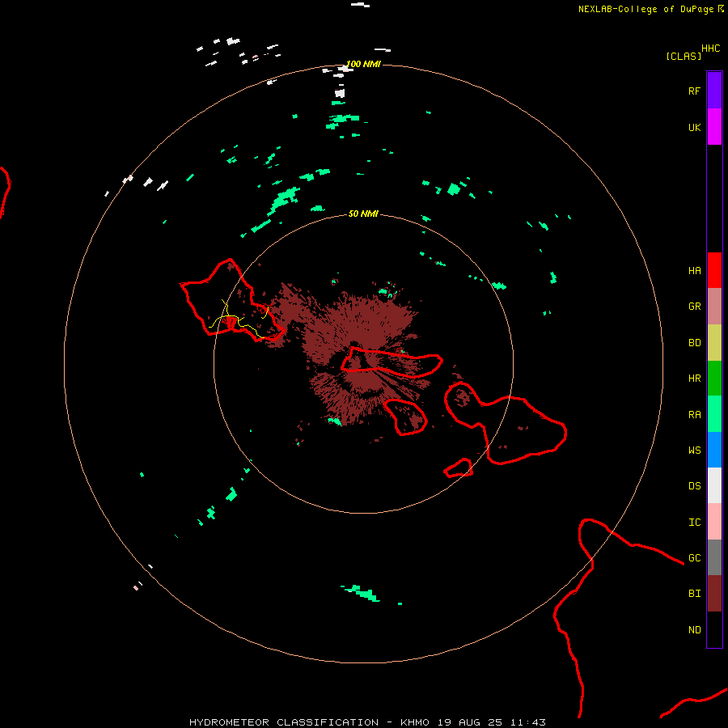The image size is (728, 728).
Task: Click the [CLAS] unit label
Action: pyautogui.click(x=684, y=56)
